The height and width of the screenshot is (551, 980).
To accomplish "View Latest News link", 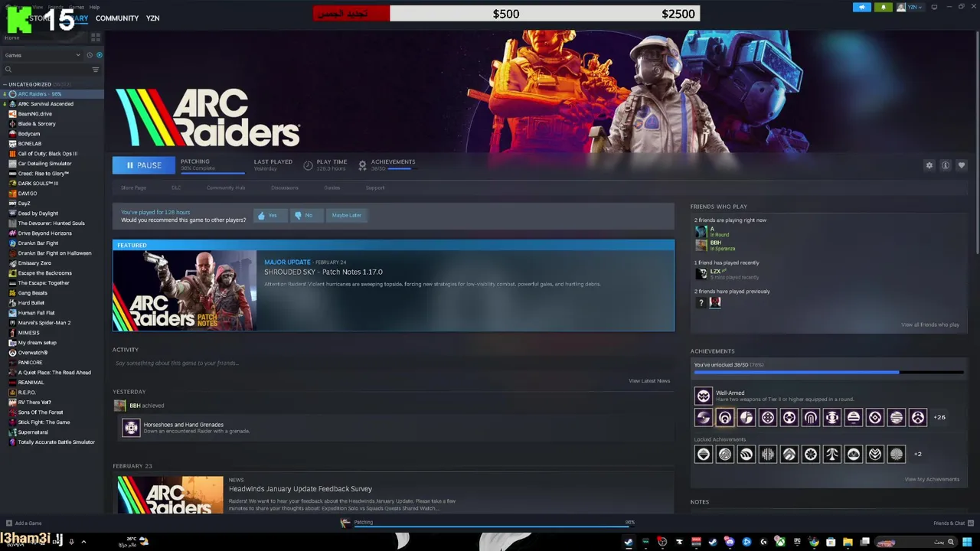I will (649, 381).
